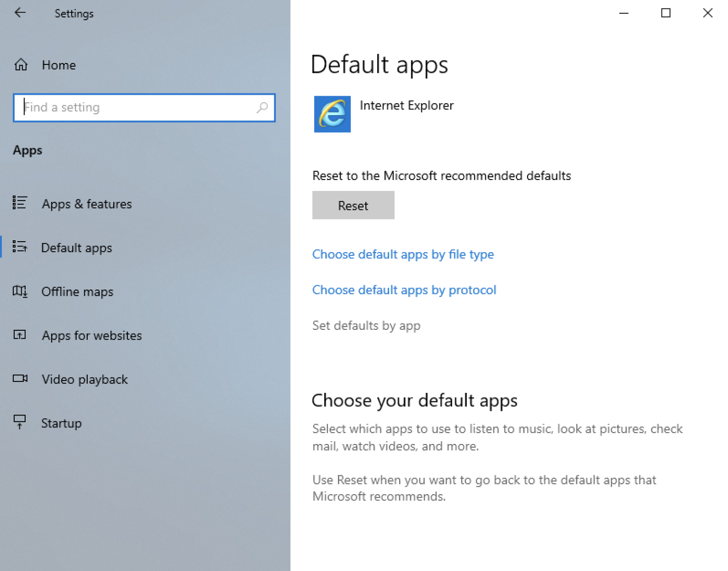Open Choose default apps by protocol
Viewport: 728px width, 571px height.
404,290
